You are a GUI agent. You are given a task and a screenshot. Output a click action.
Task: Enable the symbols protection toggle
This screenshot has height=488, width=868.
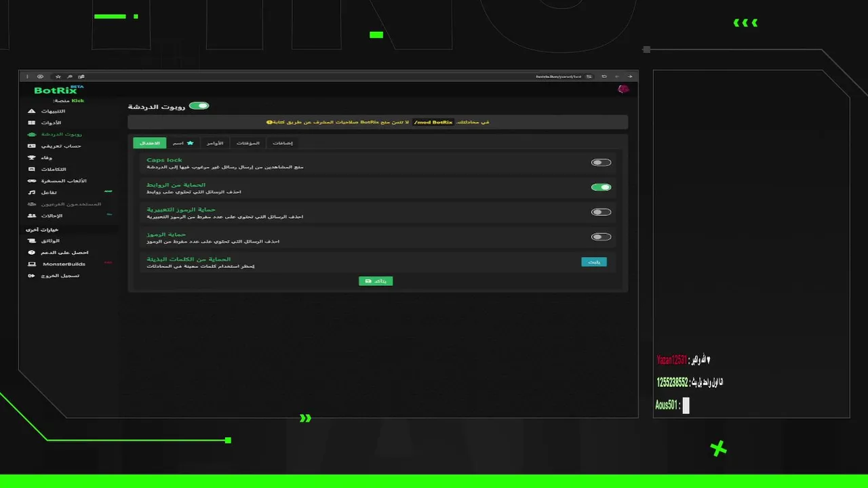[601, 237]
